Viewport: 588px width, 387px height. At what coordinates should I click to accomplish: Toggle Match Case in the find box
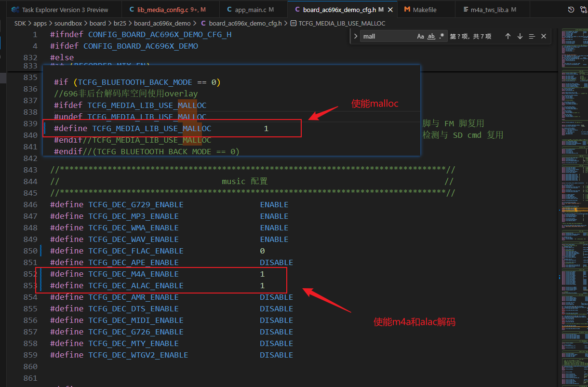(x=421, y=36)
